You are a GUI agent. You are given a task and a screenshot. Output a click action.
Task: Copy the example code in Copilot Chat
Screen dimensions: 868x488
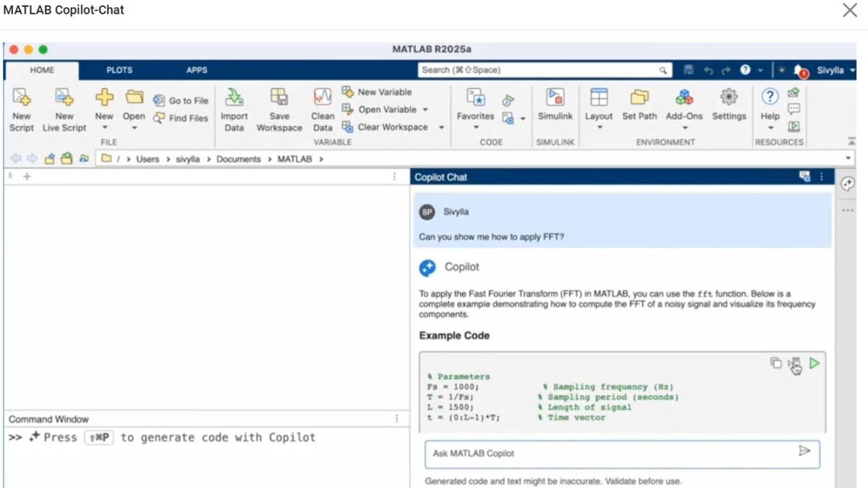pos(775,363)
